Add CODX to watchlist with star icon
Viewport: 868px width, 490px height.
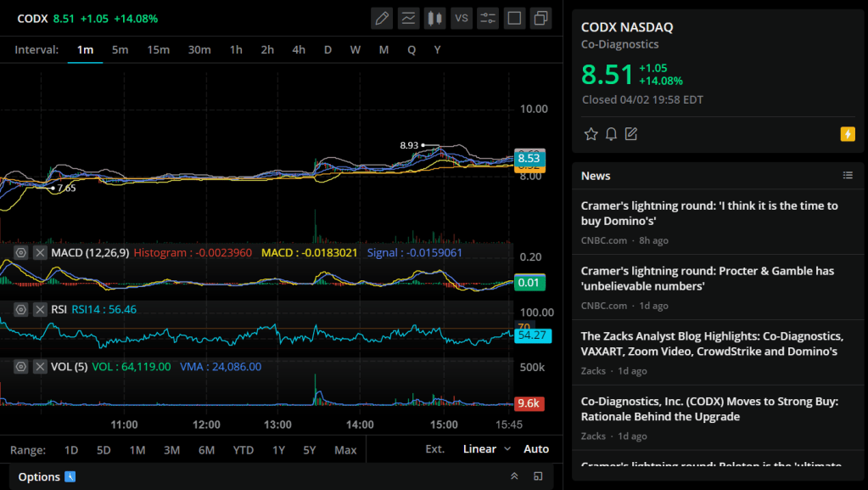(x=591, y=134)
